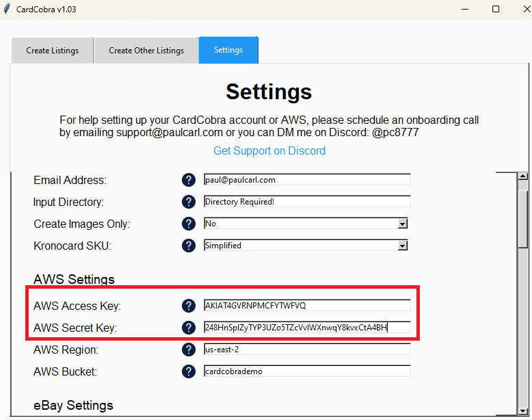The width and height of the screenshot is (532, 420).
Task: Click into the Input Directory field
Action: pyautogui.click(x=307, y=201)
